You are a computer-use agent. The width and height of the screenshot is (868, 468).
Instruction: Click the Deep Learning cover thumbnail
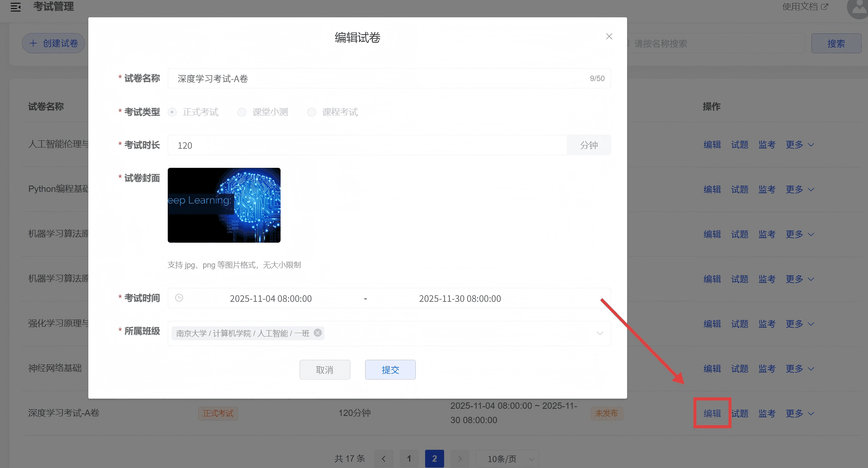[224, 205]
